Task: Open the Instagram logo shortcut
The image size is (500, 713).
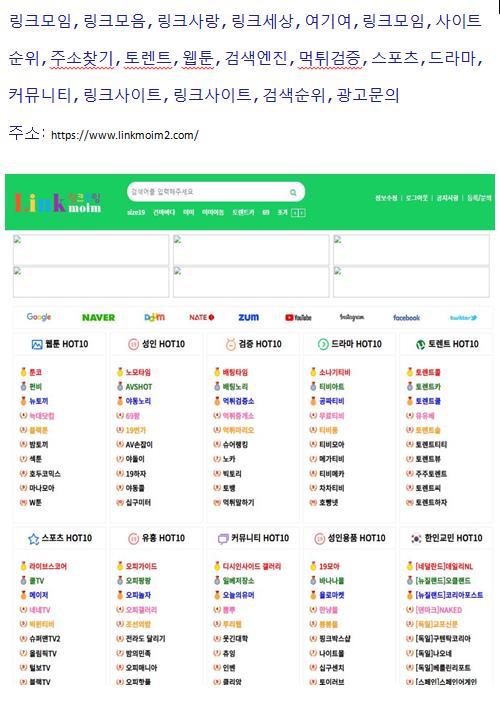Action: click(352, 317)
